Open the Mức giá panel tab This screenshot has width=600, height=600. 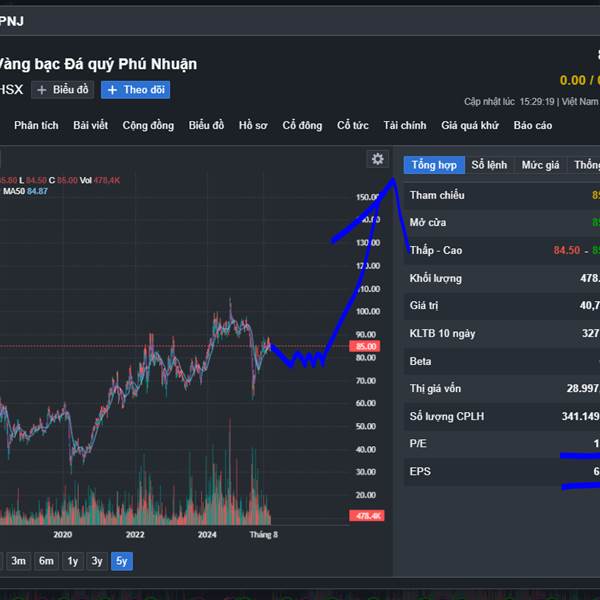pos(540,165)
